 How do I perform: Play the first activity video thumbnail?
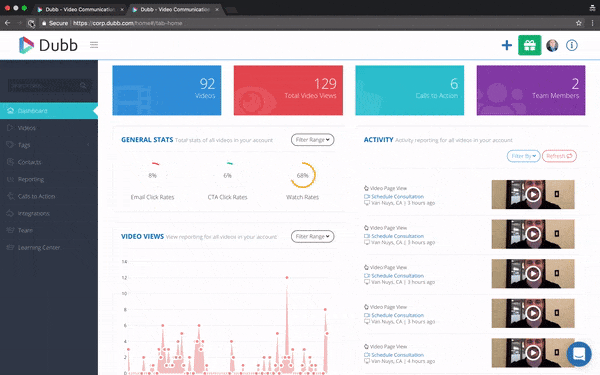coord(533,194)
